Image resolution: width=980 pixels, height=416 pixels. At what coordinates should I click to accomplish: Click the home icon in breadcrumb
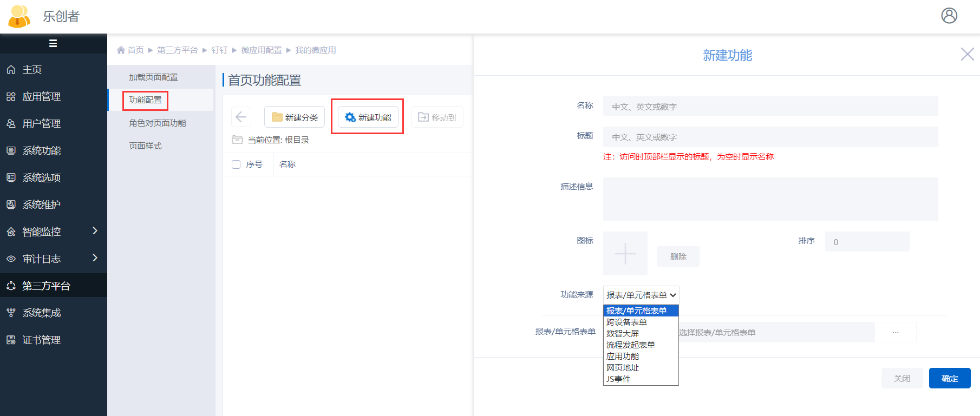tap(121, 50)
